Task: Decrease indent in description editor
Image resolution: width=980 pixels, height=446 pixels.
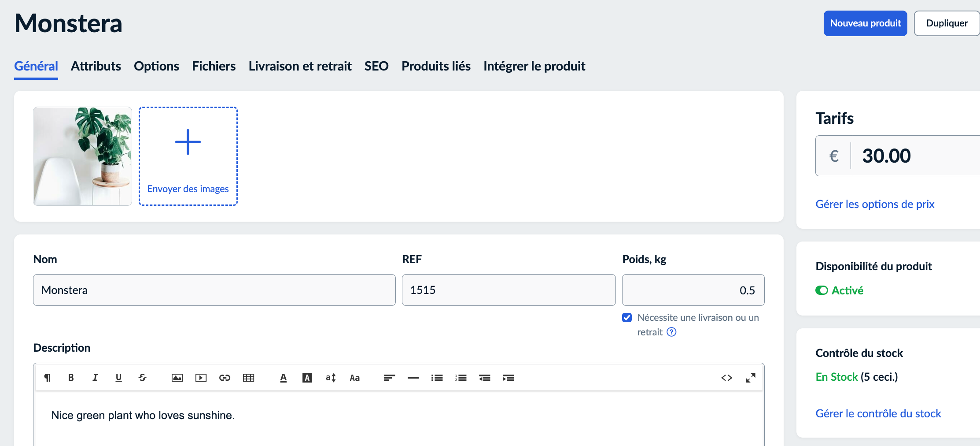Action: [x=484, y=378]
